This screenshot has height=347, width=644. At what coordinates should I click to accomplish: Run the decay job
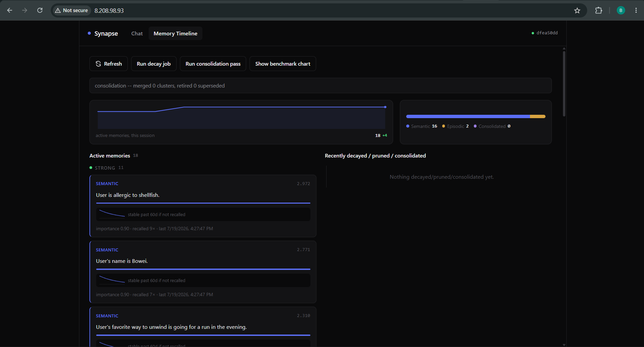point(154,64)
